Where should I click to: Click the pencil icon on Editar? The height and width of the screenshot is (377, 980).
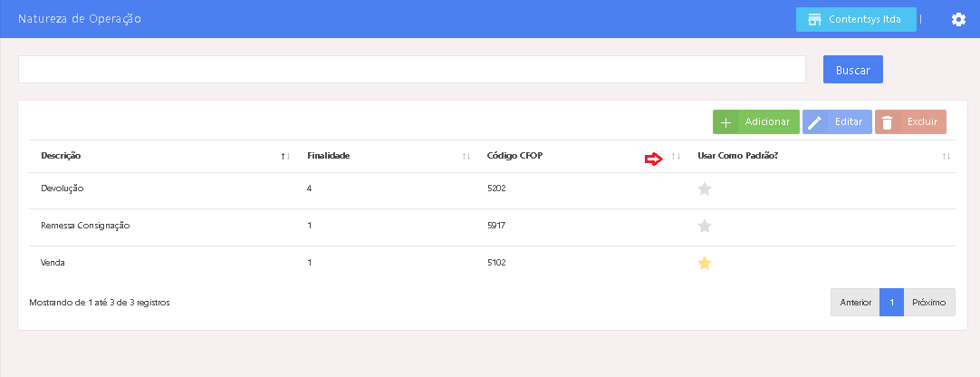tap(815, 122)
